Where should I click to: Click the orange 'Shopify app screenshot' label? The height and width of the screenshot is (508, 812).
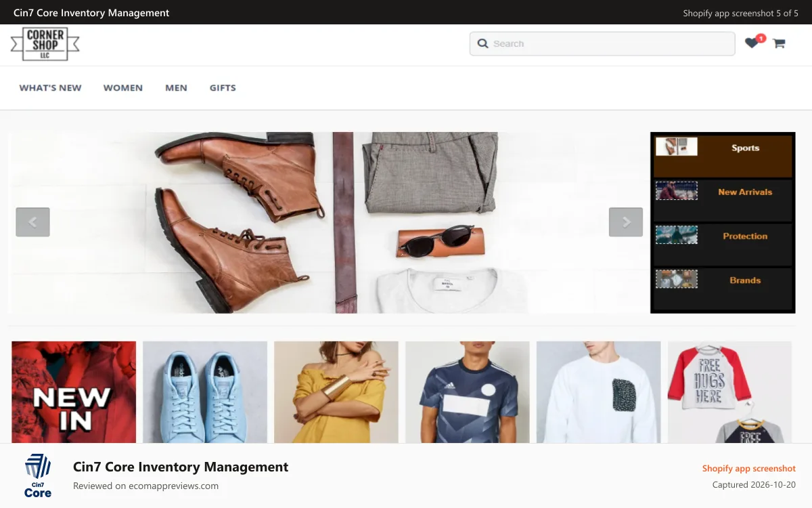(749, 469)
